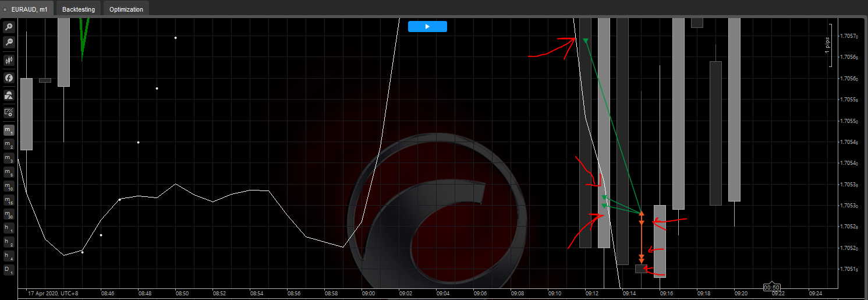Zoom in on the chart
Screen dimensions: 868x300
[x=9, y=27]
